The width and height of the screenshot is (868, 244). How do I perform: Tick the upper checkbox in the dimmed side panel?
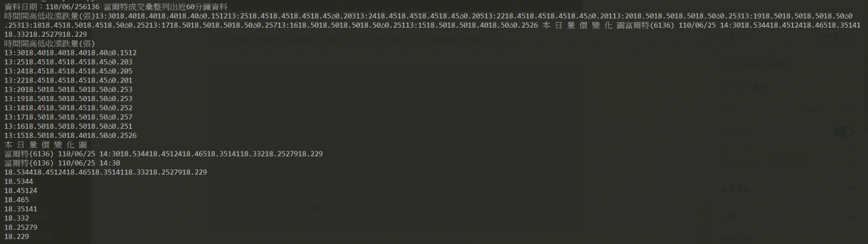point(726,64)
